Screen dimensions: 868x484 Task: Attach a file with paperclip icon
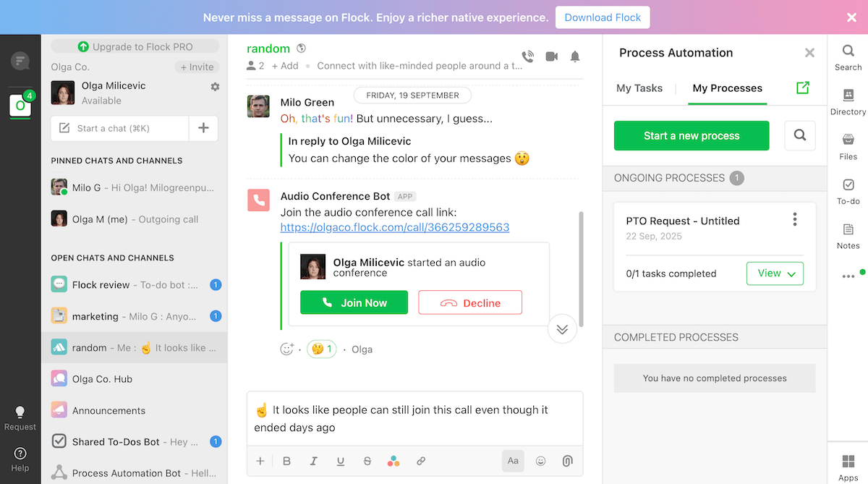click(568, 461)
